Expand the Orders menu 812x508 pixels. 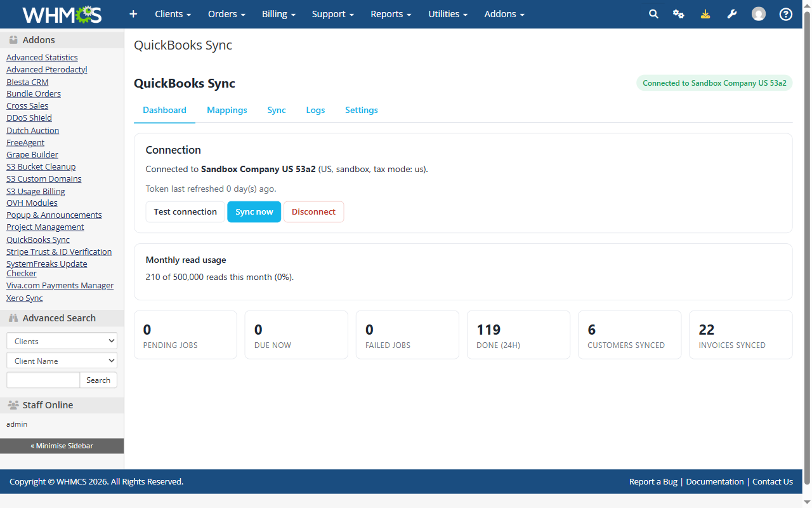(x=226, y=14)
